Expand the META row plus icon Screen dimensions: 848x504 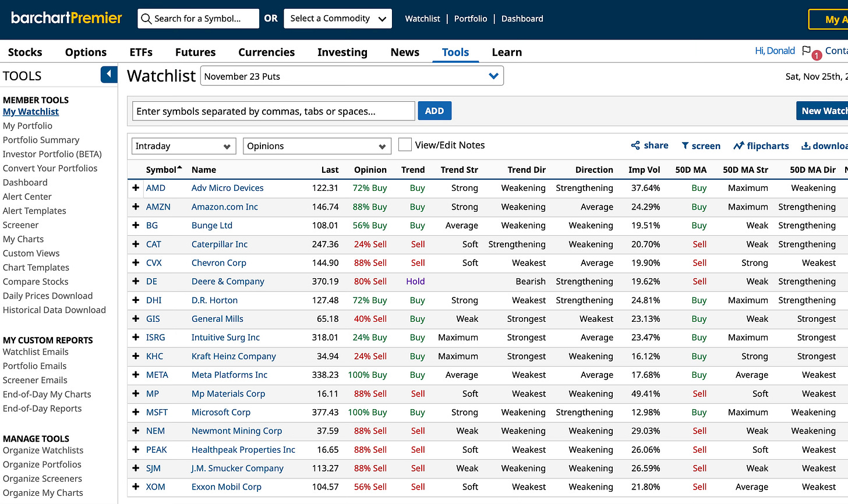136,375
